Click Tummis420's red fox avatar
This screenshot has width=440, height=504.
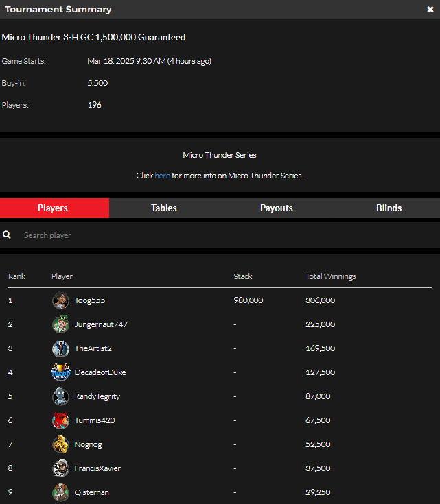[60, 420]
